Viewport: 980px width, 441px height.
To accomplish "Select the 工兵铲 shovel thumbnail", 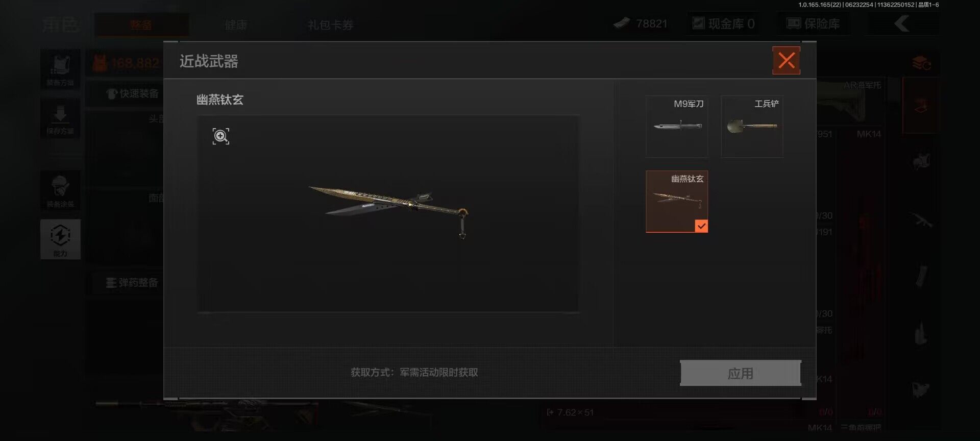I will coord(752,127).
